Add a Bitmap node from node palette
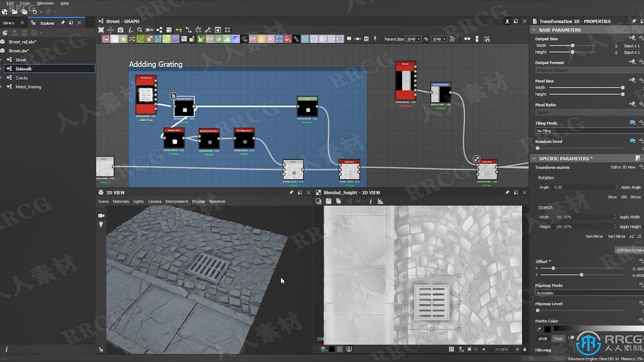This screenshot has width=644, height=362. (106, 39)
